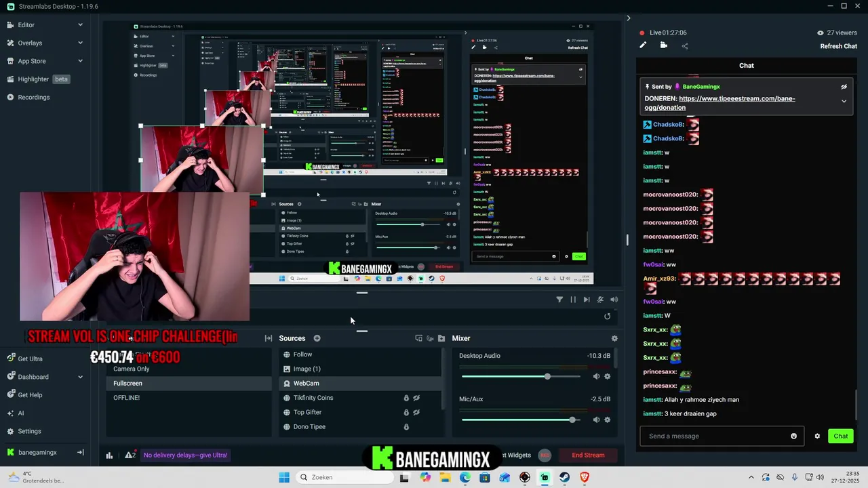Open Brave browser from the taskbar

[x=585, y=477]
